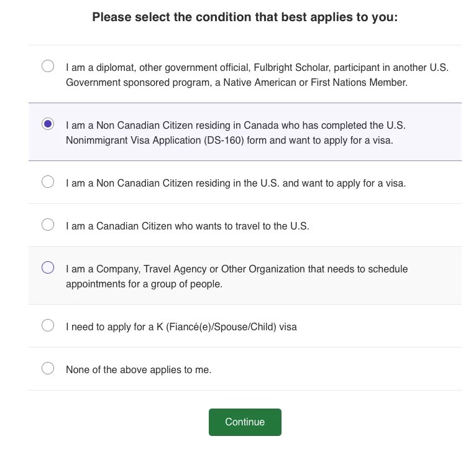This screenshot has width=476, height=449.
Task: Click the 'Please select the condition' heading
Action: 245,17
